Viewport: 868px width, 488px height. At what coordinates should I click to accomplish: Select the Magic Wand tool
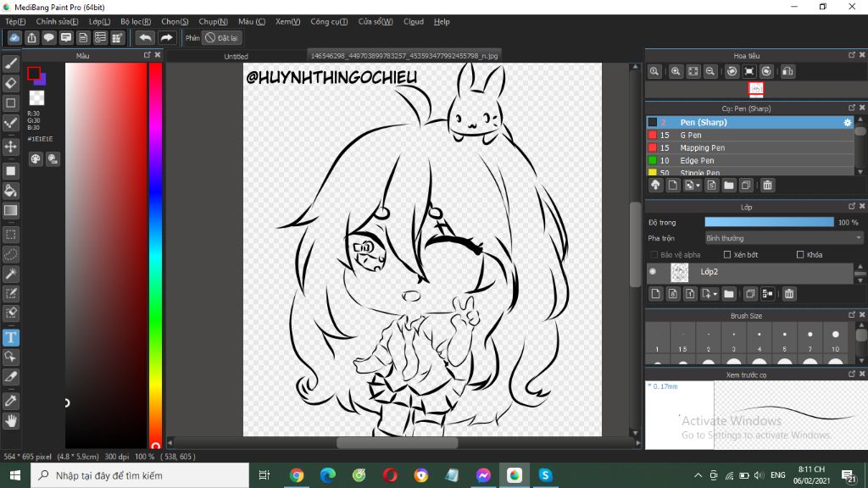click(x=10, y=274)
